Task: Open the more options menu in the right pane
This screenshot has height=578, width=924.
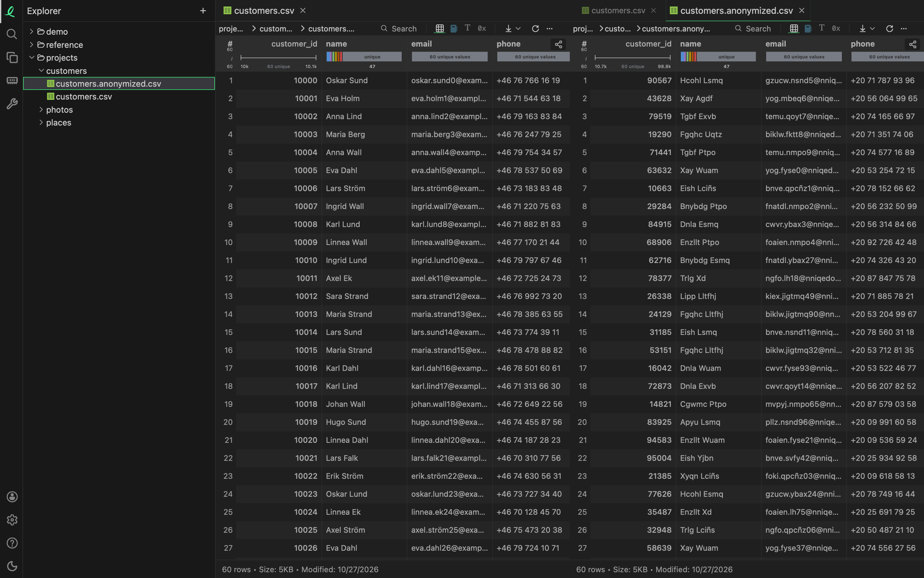Action: pos(904,28)
